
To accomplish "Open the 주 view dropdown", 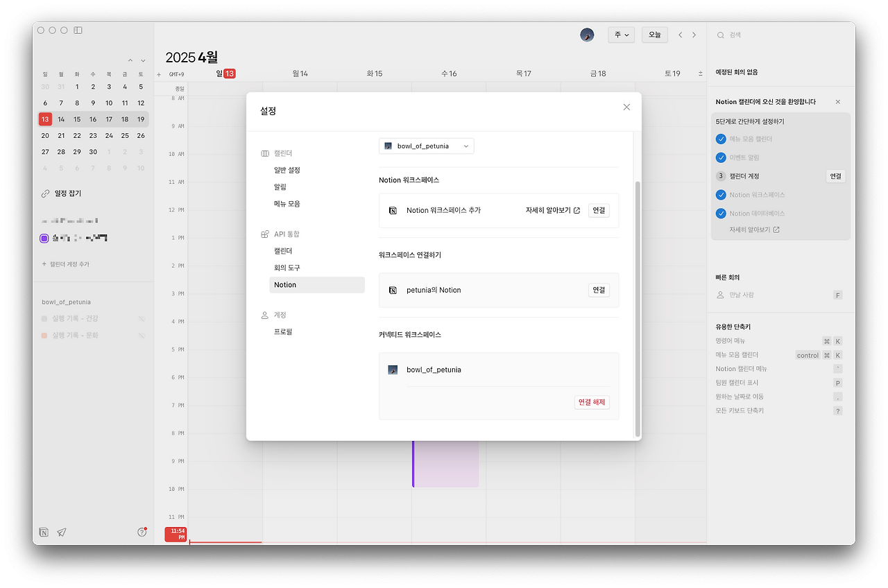I will (621, 35).
